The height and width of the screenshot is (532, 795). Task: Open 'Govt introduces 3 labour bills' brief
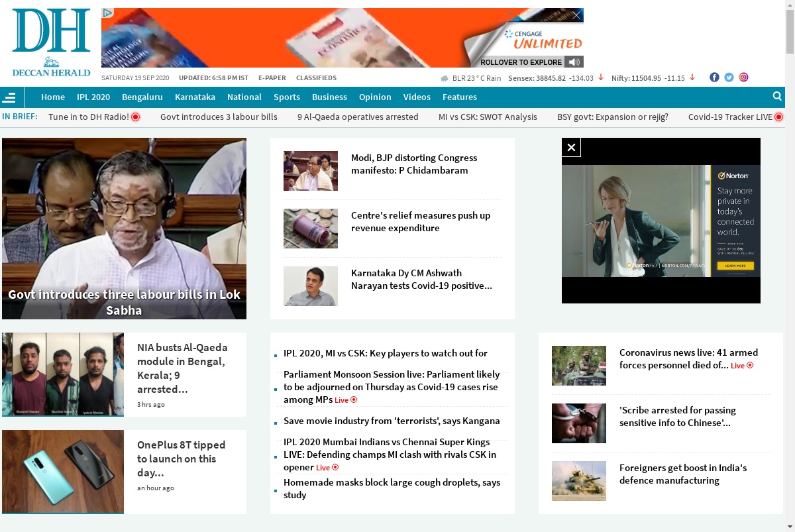click(x=219, y=117)
